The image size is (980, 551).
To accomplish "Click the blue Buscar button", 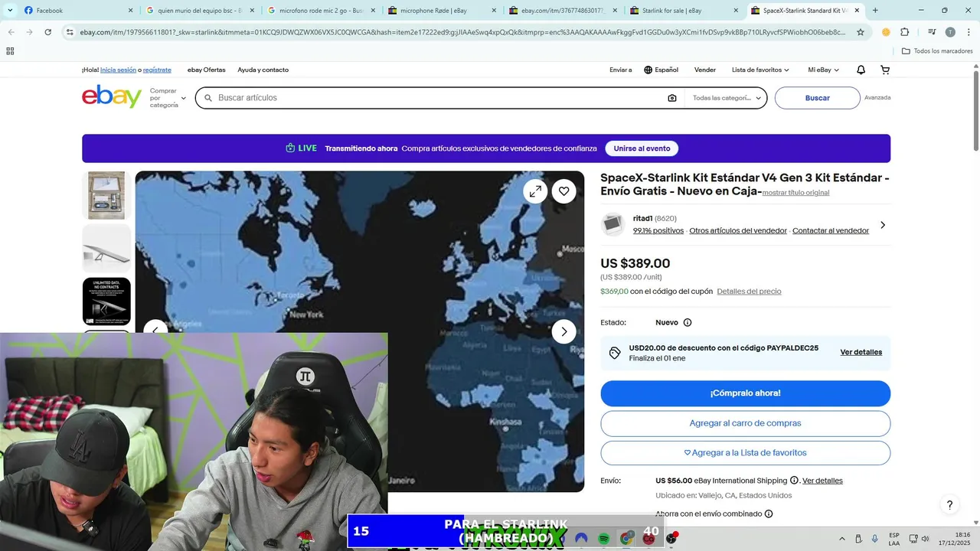I will 818,98.
